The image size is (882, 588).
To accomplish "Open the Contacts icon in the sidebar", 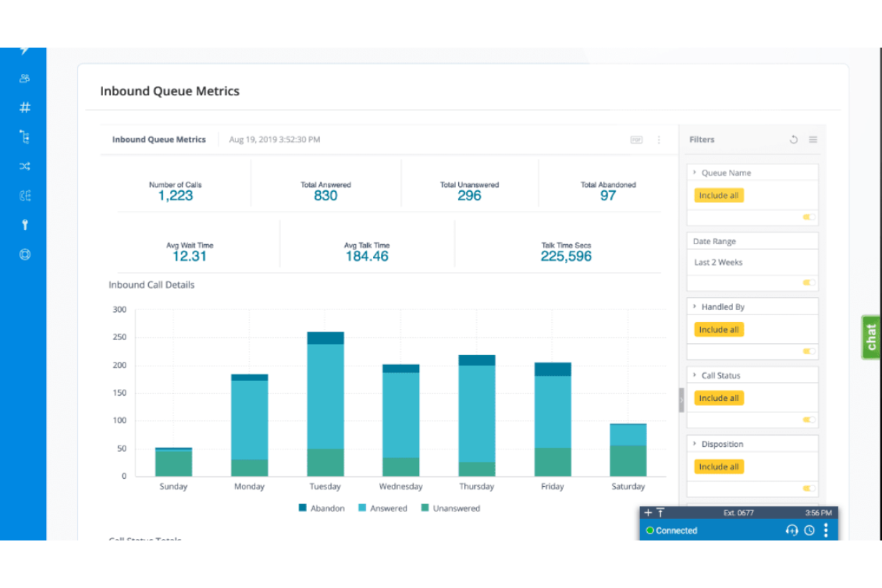I will 24,78.
